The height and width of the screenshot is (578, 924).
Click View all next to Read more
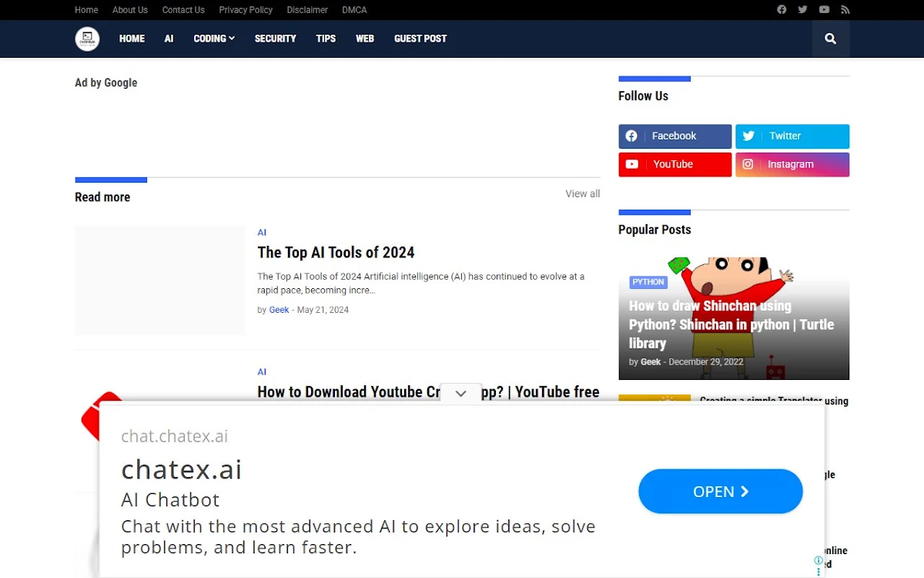(583, 194)
